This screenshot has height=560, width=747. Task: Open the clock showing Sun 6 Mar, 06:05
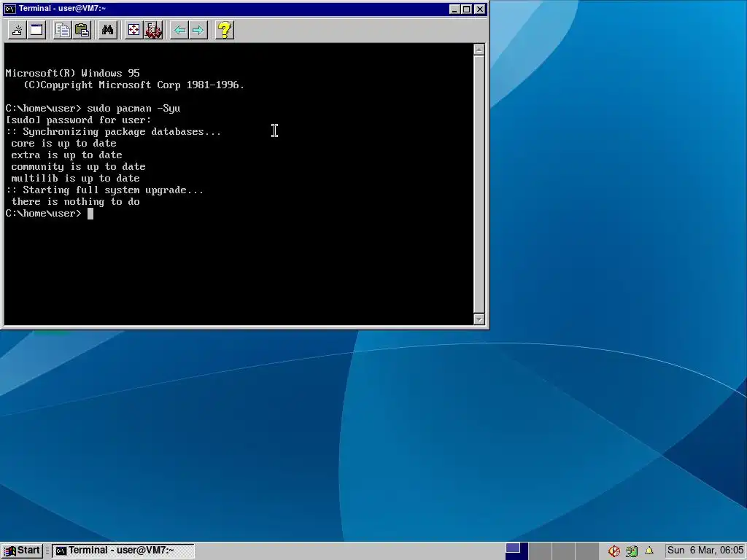[x=705, y=551]
